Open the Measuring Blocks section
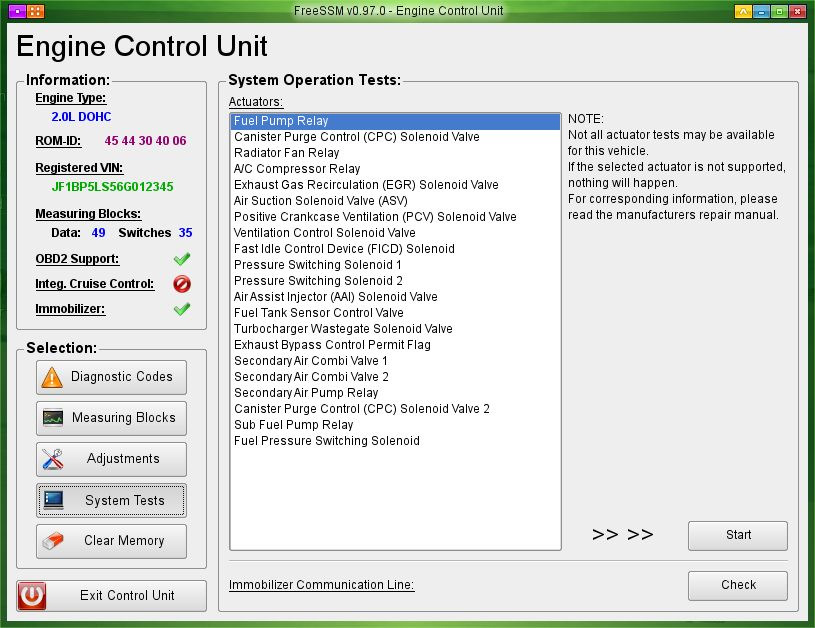 111,418
